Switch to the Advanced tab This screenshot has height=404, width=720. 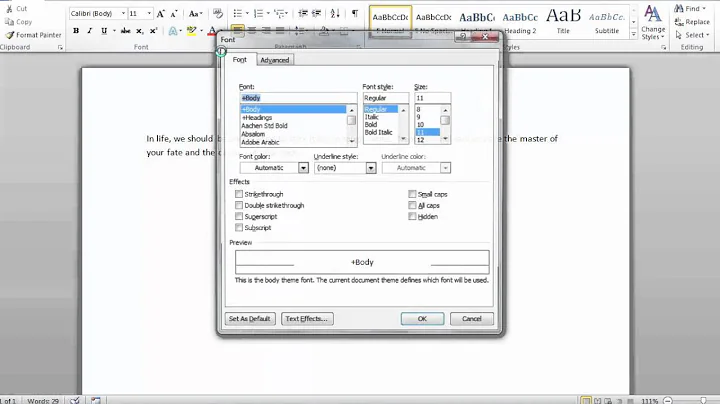275,60
